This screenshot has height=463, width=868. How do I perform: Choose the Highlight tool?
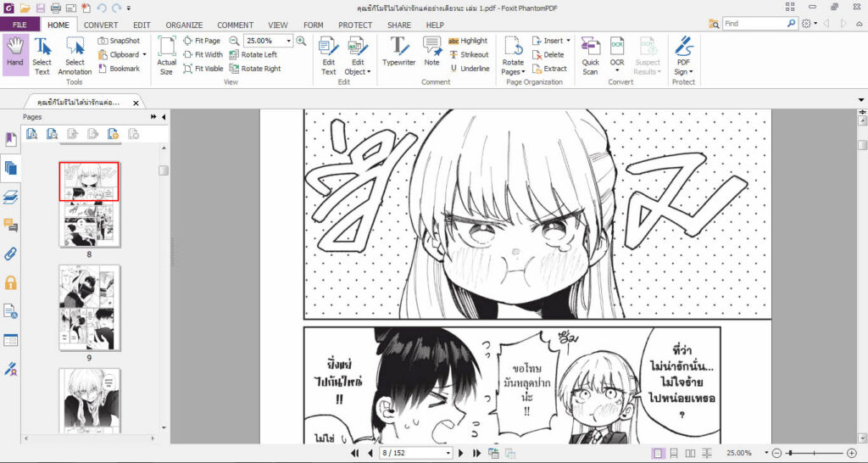[x=468, y=41]
